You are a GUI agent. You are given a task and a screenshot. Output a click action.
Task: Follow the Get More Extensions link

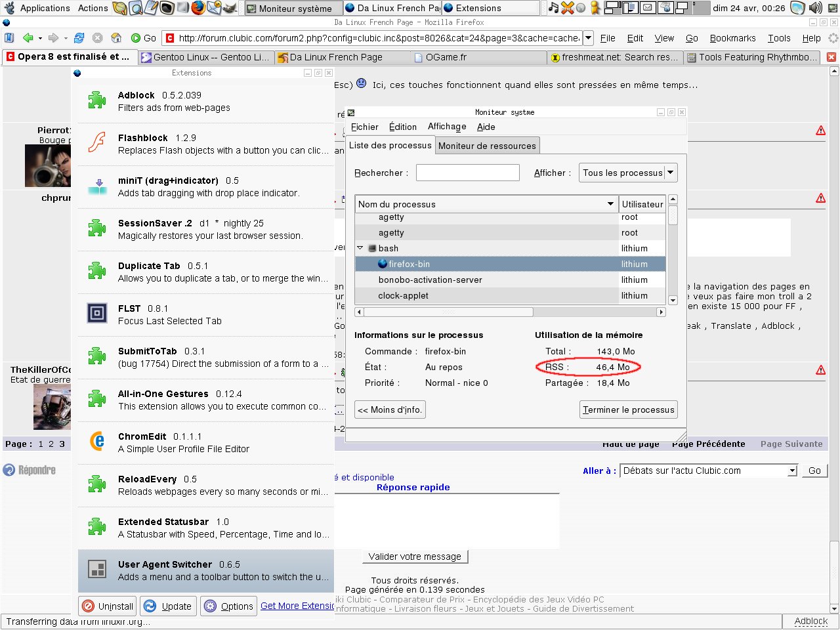tap(297, 606)
